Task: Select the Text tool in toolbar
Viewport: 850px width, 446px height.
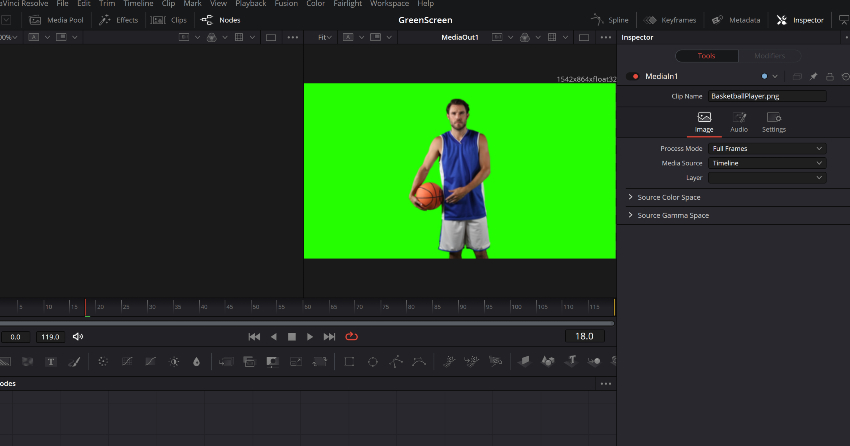Action: tap(50, 361)
